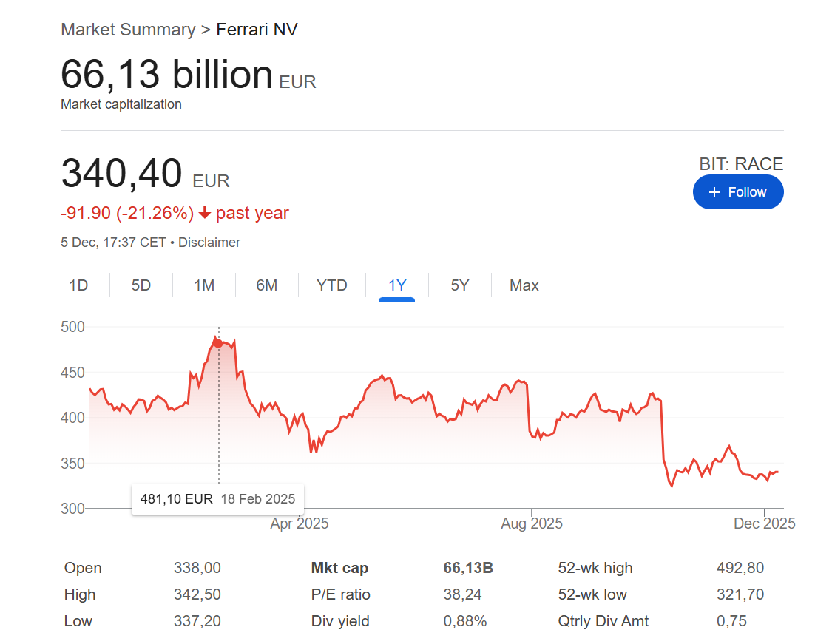Click the P/E ratio label
832x644 pixels.
(x=341, y=594)
